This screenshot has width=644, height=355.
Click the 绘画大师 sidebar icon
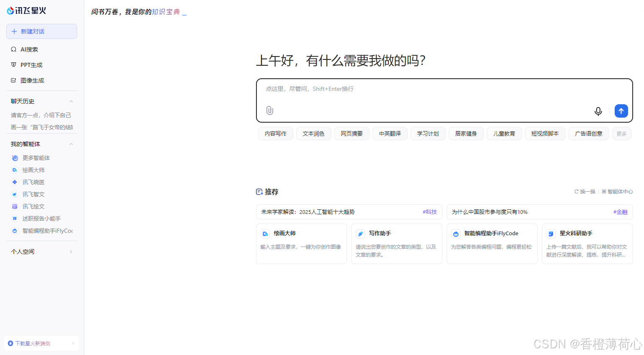tap(15, 170)
